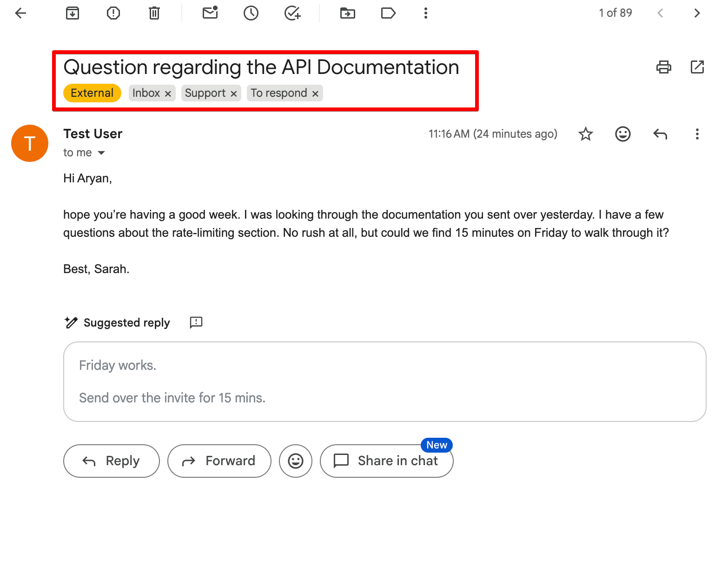Report this email as spam
The height and width of the screenshot is (588, 728).
113,13
